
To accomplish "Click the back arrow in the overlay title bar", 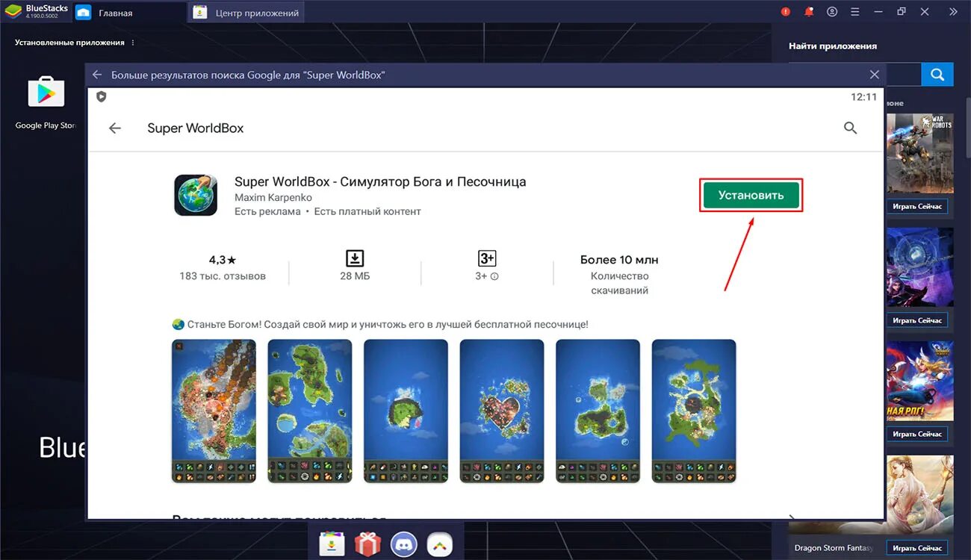I will (x=97, y=75).
